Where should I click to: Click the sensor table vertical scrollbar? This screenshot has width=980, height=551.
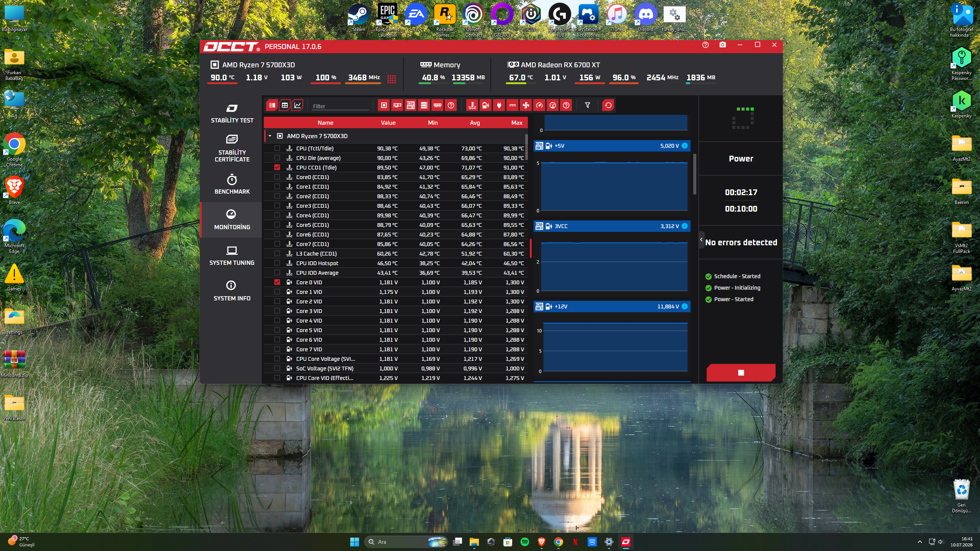tap(526, 147)
